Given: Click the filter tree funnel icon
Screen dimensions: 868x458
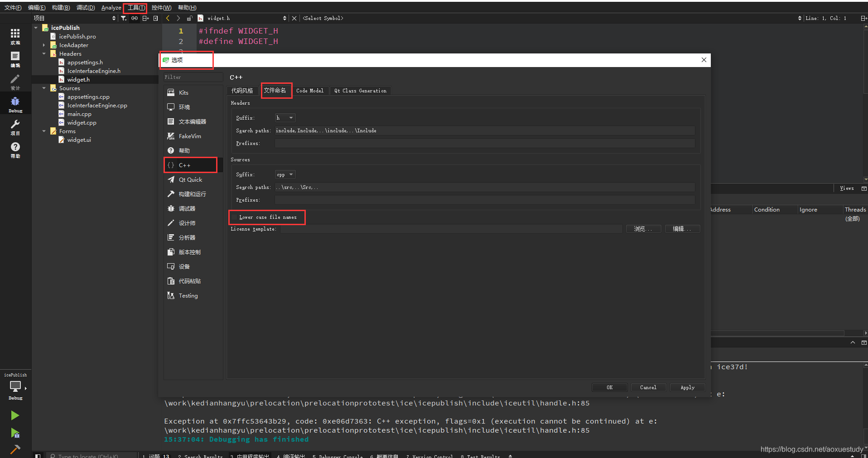Looking at the screenshot, I should tap(123, 18).
